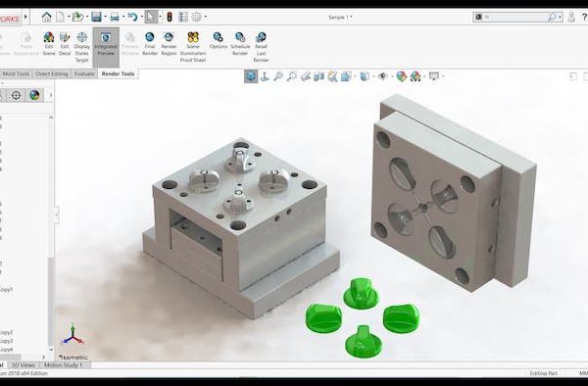The height and width of the screenshot is (386, 588).
Task: Select the Render Region tool
Action: click(x=169, y=43)
